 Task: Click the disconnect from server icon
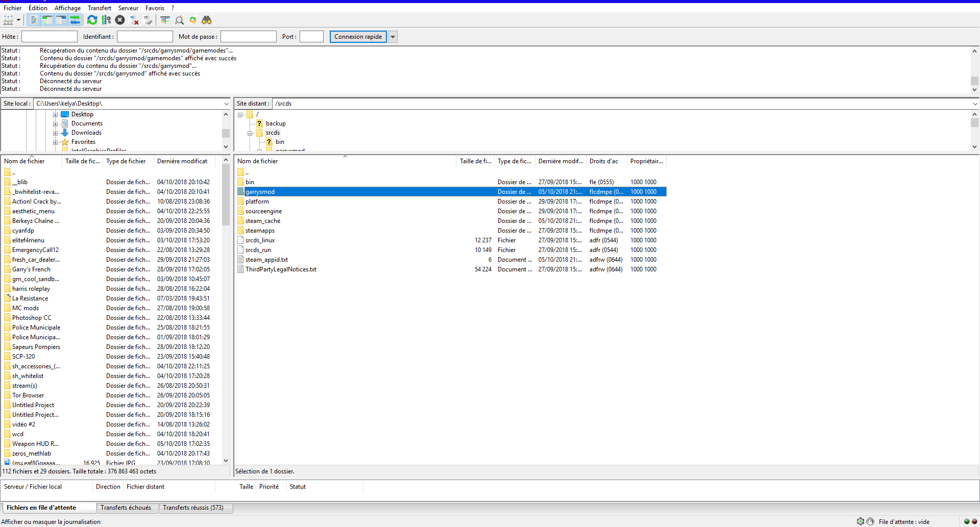(134, 20)
